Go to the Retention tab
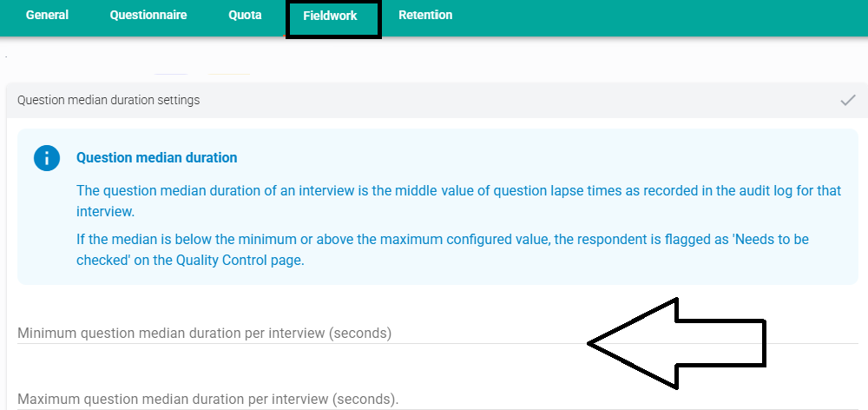The height and width of the screenshot is (410, 868). click(425, 16)
